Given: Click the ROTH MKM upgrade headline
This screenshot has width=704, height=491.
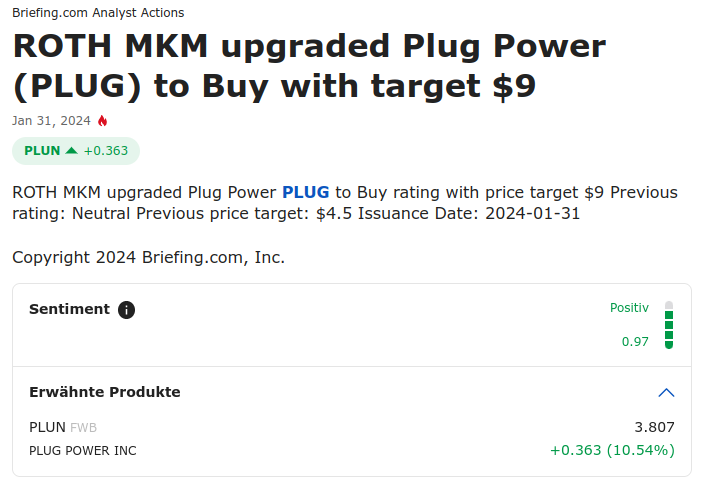Looking at the screenshot, I should (x=309, y=66).
